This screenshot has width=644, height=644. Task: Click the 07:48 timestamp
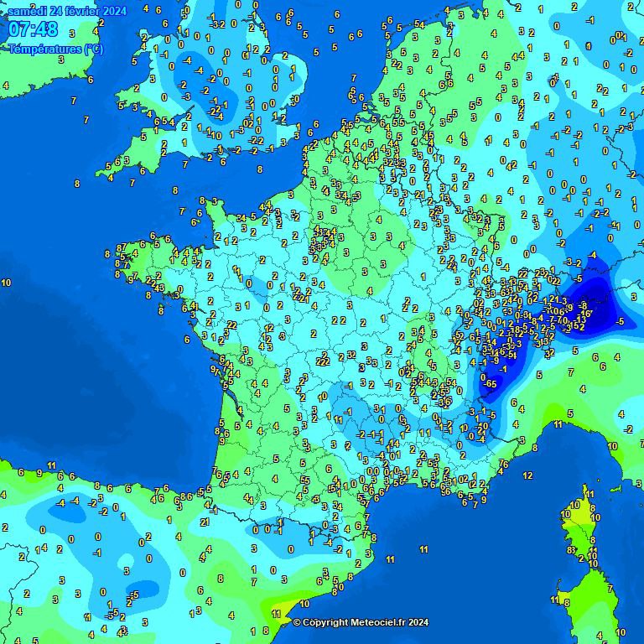coord(34,30)
